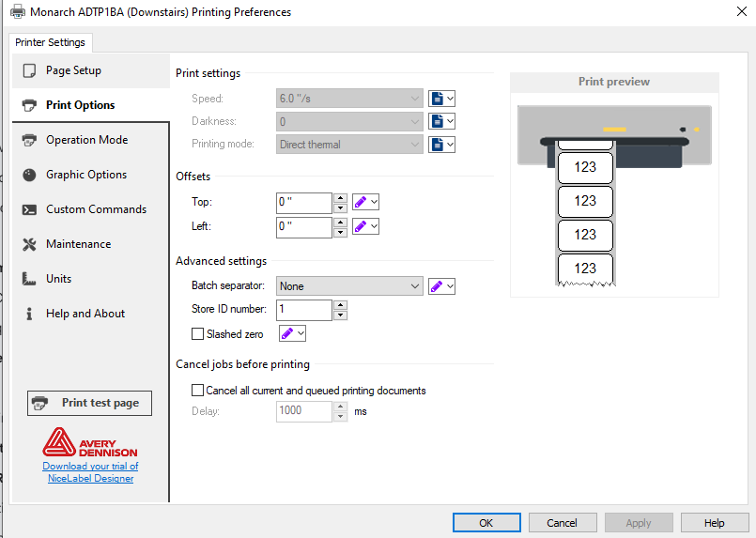
Task: Enable the Slashed zero checkbox
Action: coord(197,333)
